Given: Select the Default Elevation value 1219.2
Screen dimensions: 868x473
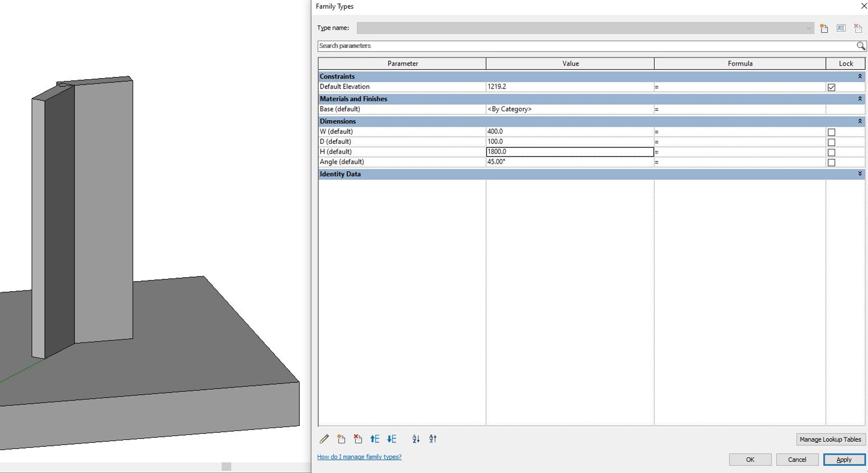Looking at the screenshot, I should click(x=570, y=87).
